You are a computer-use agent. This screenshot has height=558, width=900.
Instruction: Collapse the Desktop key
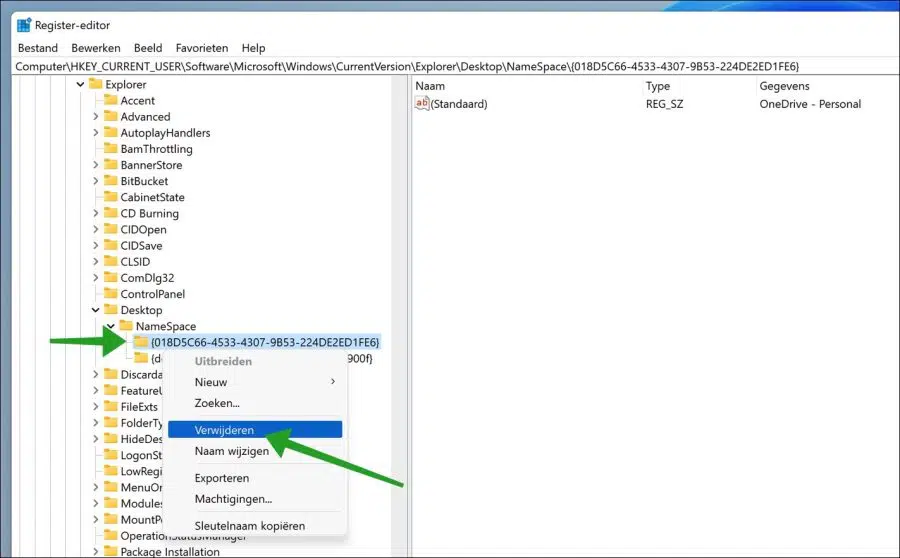[x=95, y=310]
